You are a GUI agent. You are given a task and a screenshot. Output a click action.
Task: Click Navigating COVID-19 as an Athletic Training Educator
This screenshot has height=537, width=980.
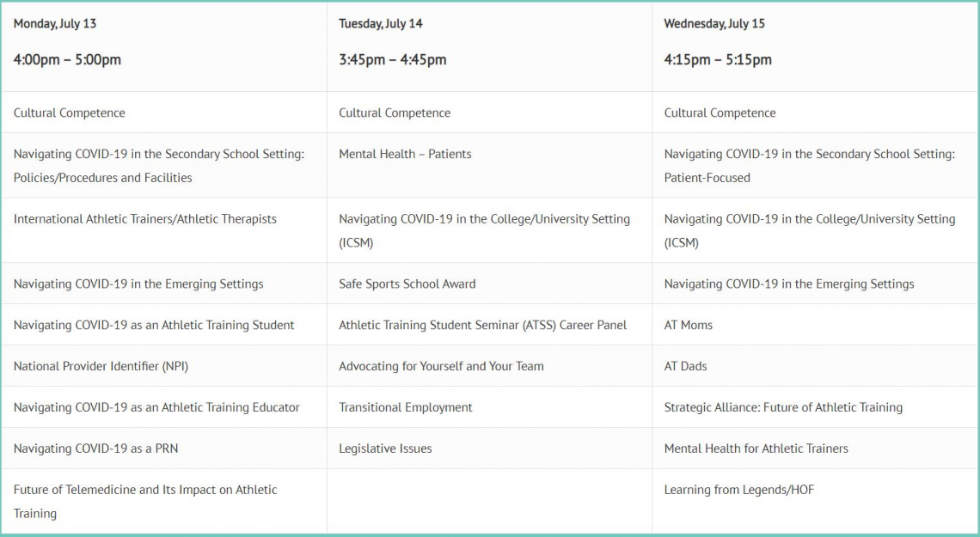156,408
